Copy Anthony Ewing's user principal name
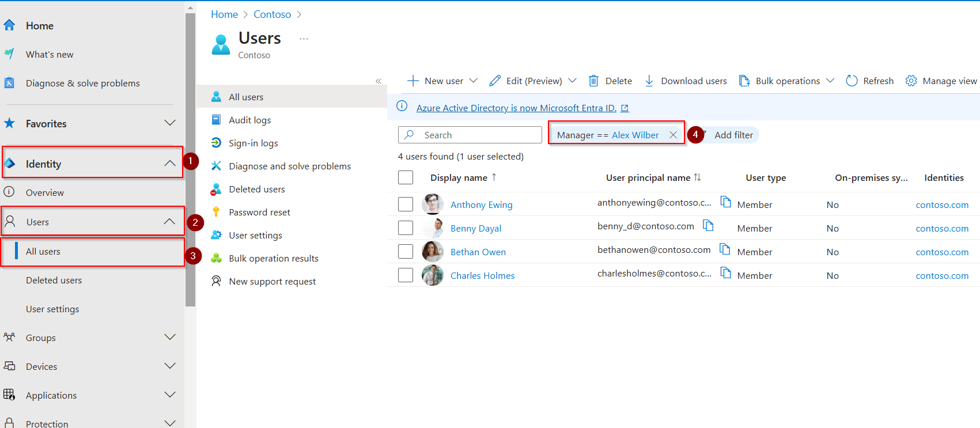The height and width of the screenshot is (428, 980). tap(726, 202)
